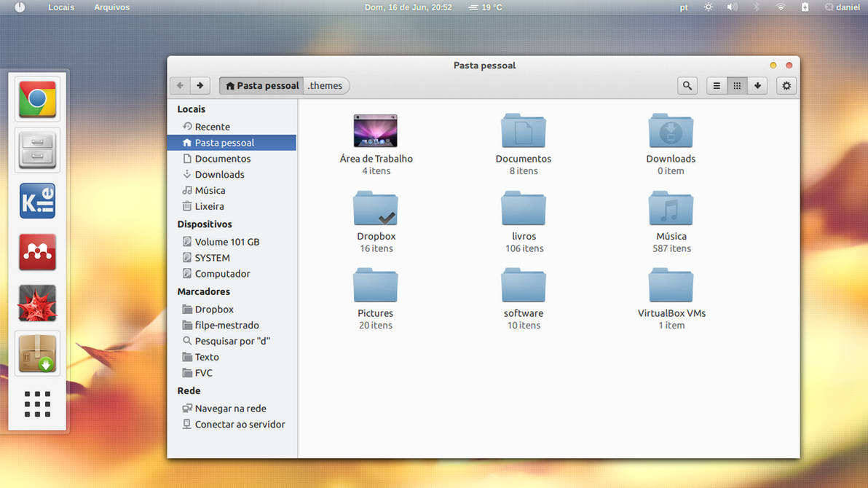Go to Downloads in the sidebar
This screenshot has width=868, height=488.
232,175
